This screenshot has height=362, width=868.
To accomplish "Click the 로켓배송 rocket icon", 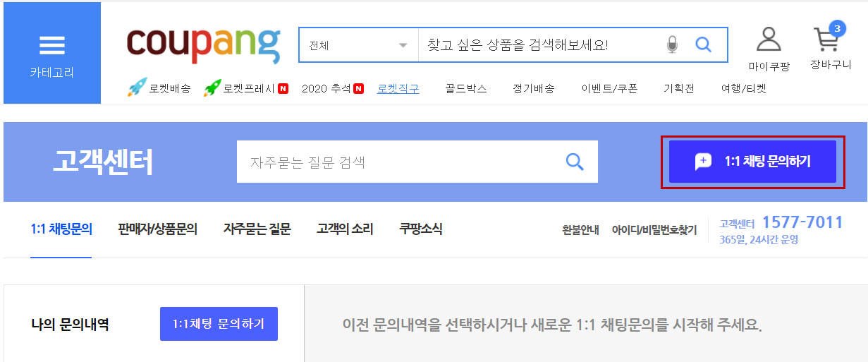I will (137, 88).
